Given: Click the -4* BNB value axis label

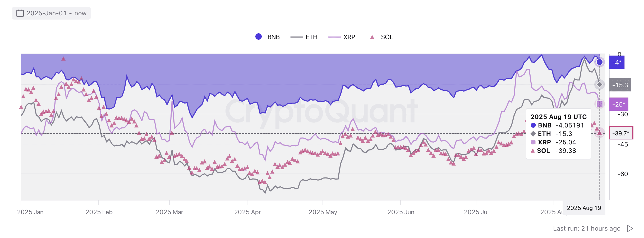Looking at the screenshot, I should coord(617,62).
